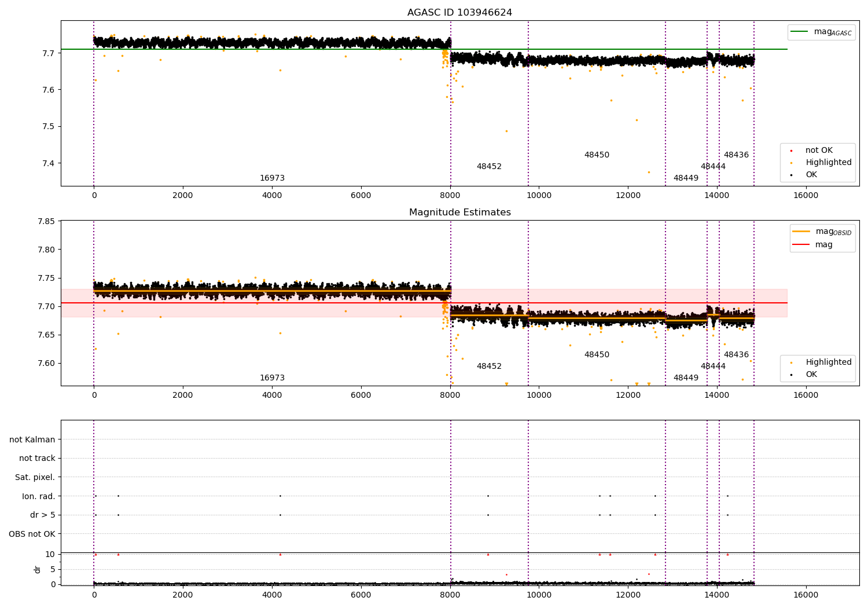Viewport: 868px width, 608px height.
Task: Select the mag AGASC legend entry
Action: pyautogui.click(x=821, y=32)
